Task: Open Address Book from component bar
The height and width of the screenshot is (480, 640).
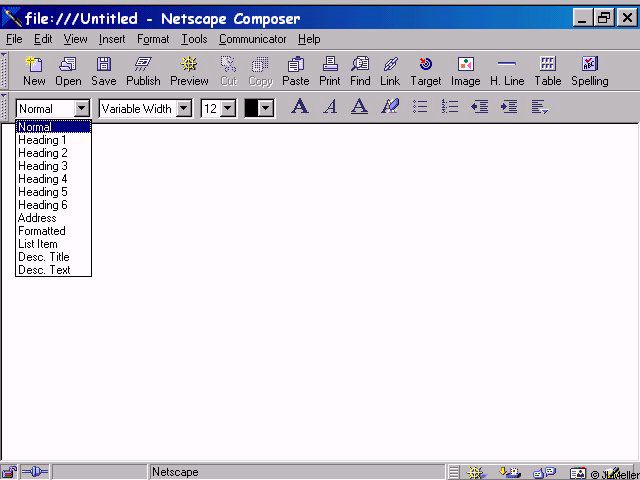Action: 578,473
